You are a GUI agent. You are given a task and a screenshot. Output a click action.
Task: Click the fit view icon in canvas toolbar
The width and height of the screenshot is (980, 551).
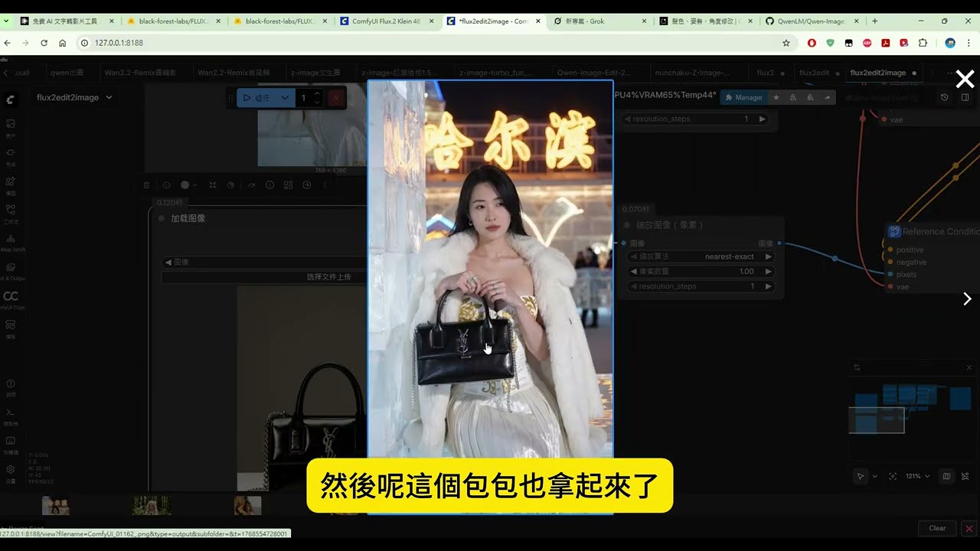pos(893,476)
